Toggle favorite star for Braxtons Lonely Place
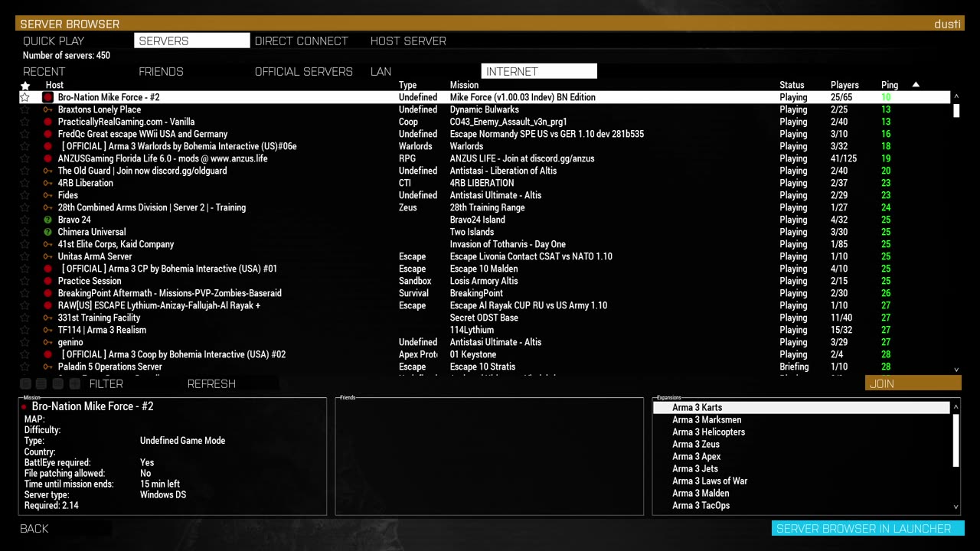 (x=25, y=109)
